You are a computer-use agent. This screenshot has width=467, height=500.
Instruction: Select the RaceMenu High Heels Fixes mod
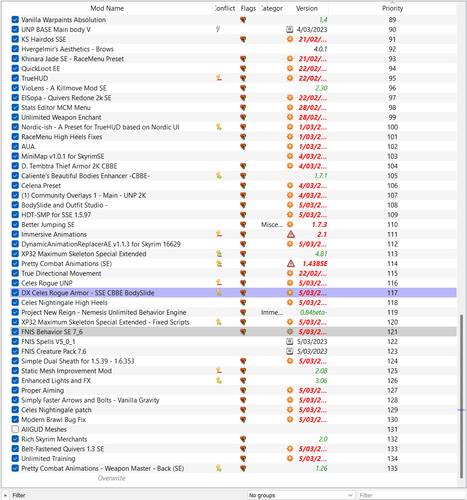tap(233, 137)
